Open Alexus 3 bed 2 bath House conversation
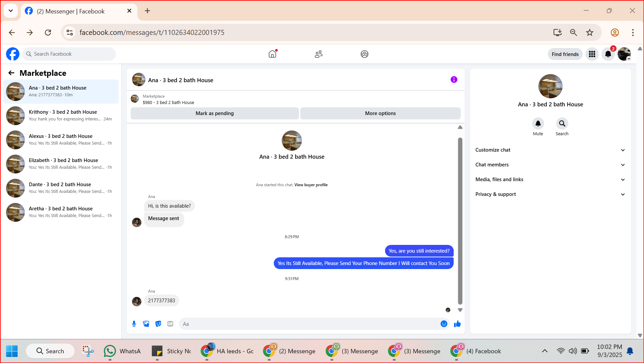Image resolution: width=644 pixels, height=363 pixels. (x=61, y=140)
